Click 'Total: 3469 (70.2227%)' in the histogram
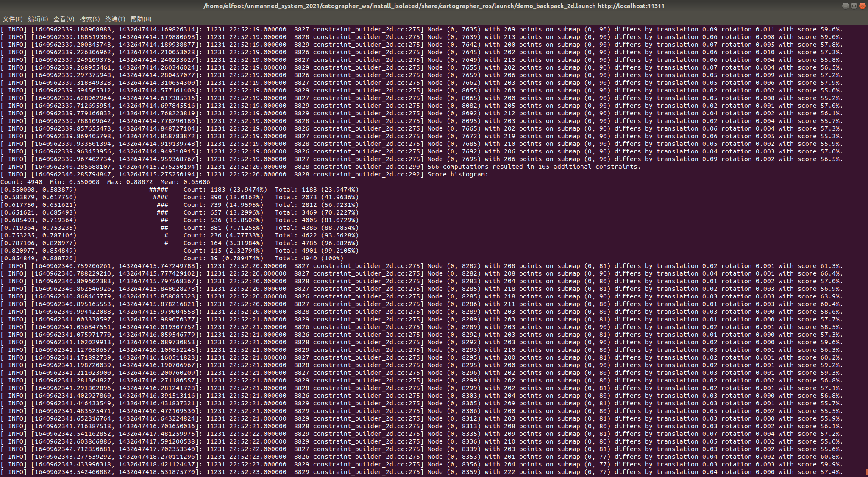 click(x=317, y=212)
